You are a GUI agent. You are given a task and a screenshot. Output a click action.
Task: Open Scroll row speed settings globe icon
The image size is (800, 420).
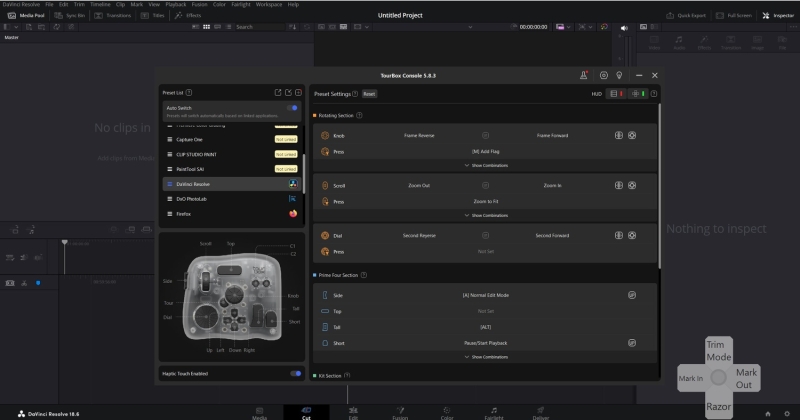click(618, 185)
